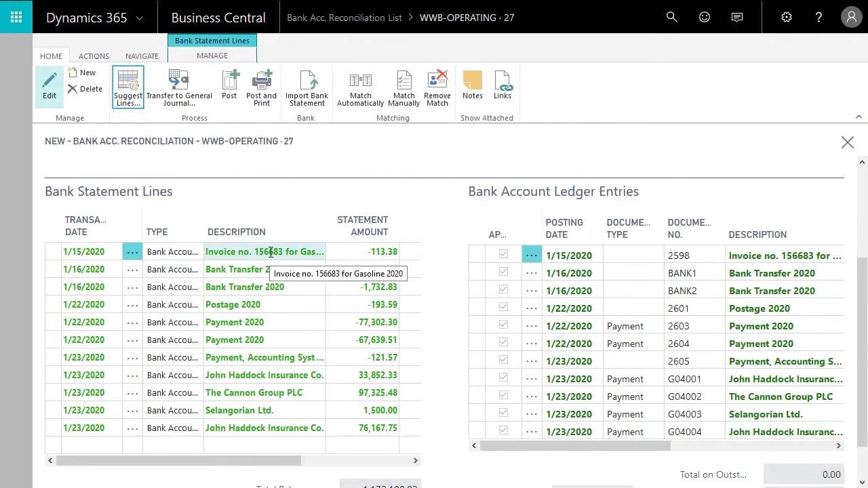Toggle Applied checkbox for ledger entry BANK1

click(x=503, y=272)
